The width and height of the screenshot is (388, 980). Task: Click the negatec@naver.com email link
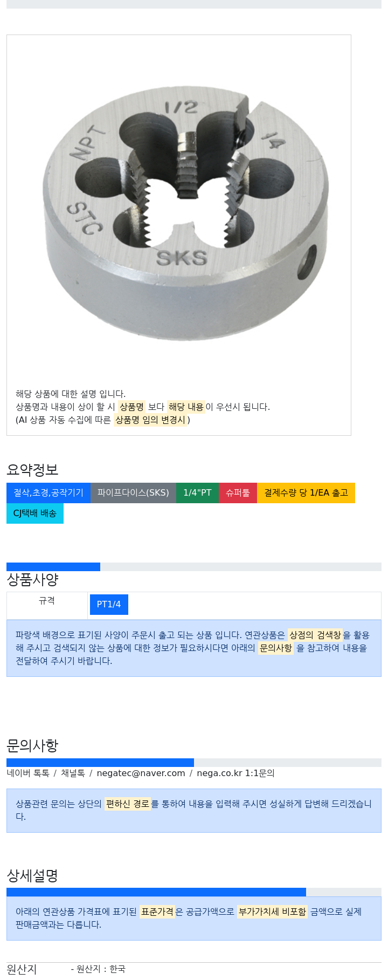141,773
